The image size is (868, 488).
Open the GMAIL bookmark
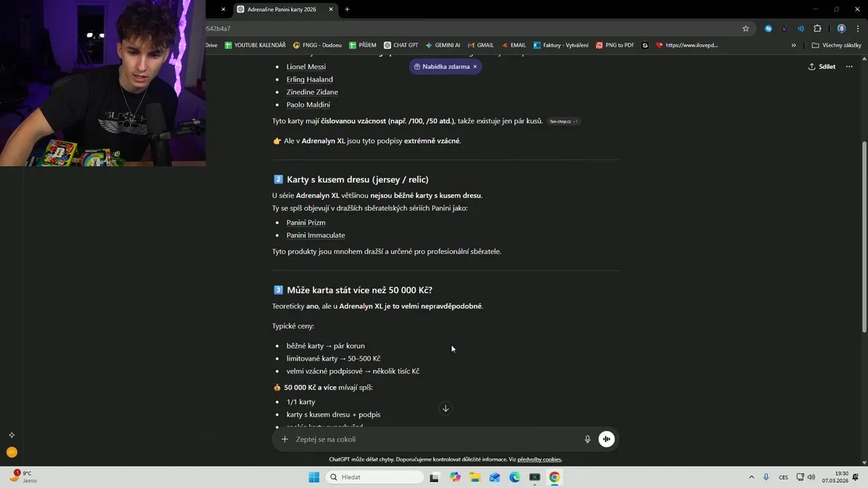click(x=480, y=45)
